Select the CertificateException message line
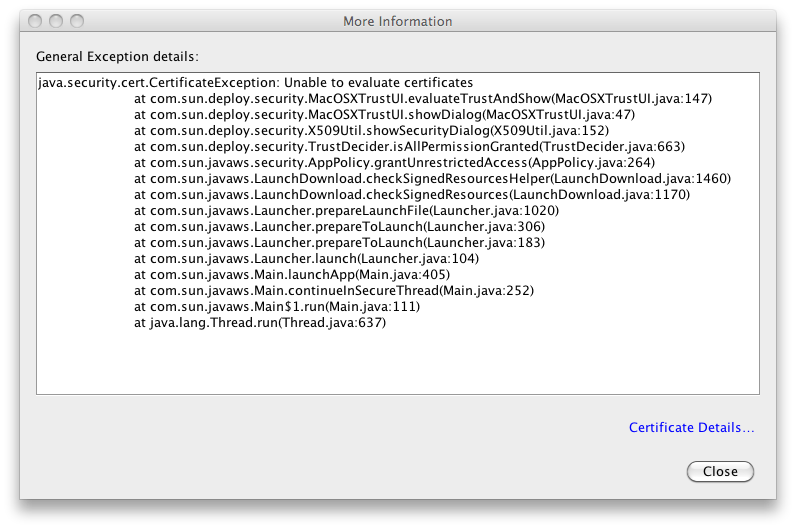Image resolution: width=796 pixels, height=529 pixels. coord(255,83)
